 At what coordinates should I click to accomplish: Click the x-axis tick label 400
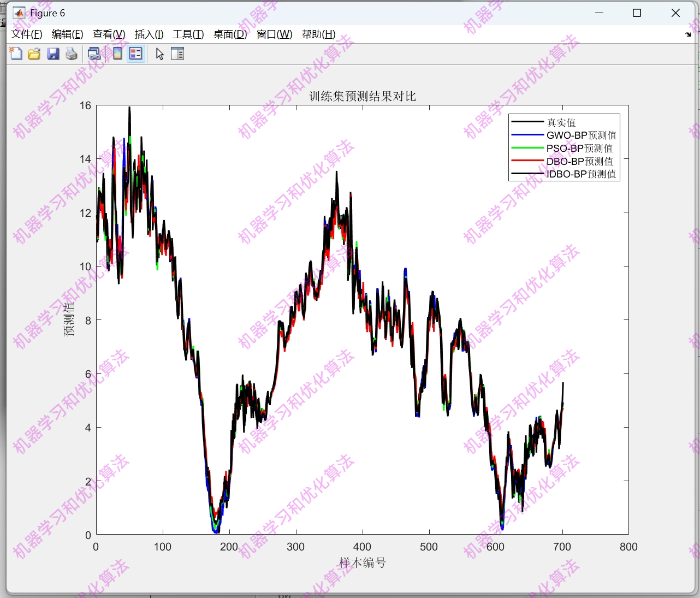point(362,547)
